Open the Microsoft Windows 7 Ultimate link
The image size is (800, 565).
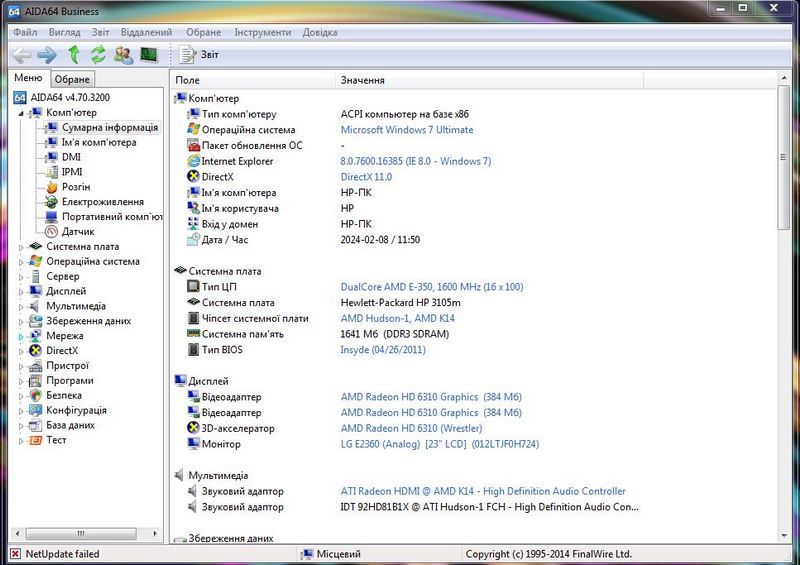coord(406,130)
